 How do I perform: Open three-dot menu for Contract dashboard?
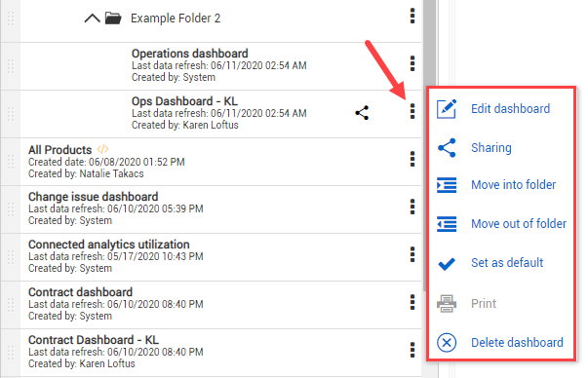[412, 302]
